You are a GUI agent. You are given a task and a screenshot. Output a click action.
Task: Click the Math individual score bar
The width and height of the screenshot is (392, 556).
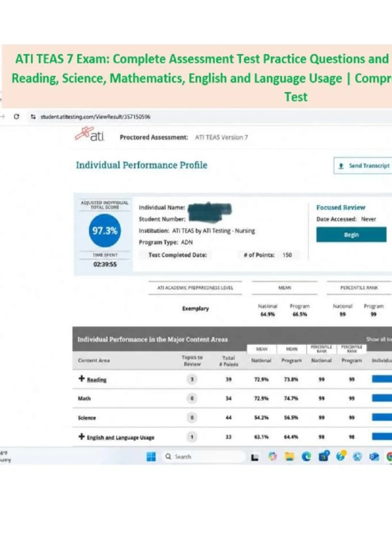[382, 398]
